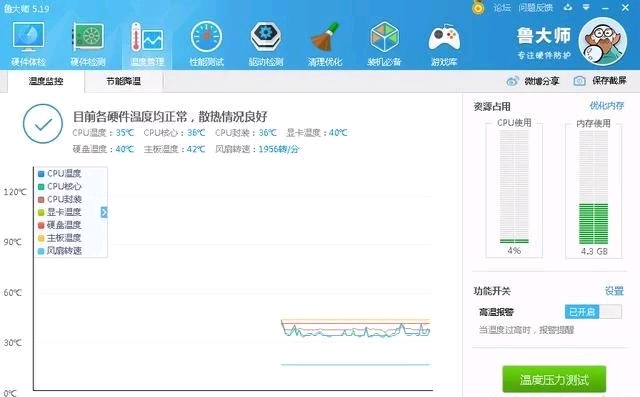Screen dimensions: 640x397
Task: Open 驱动检测 driver detection
Action: point(266,44)
